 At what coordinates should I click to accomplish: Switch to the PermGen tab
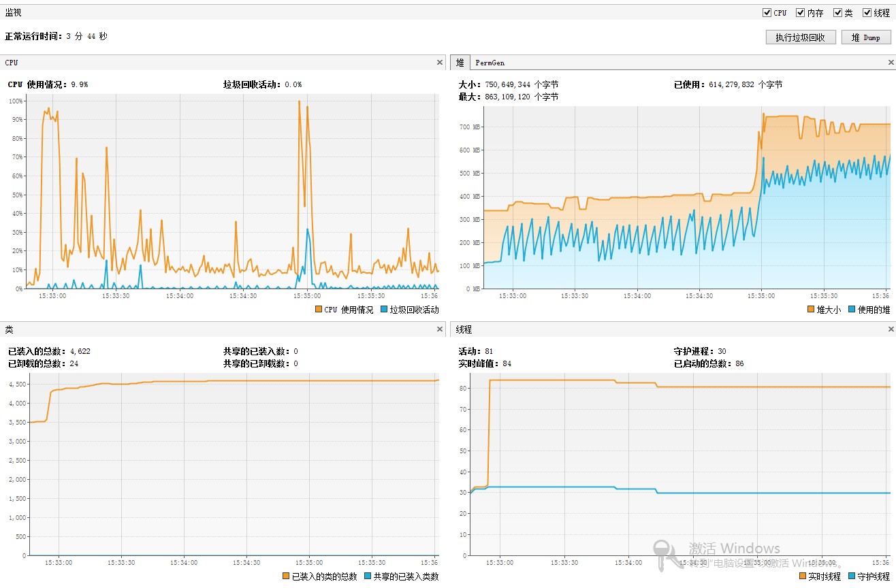(x=490, y=63)
